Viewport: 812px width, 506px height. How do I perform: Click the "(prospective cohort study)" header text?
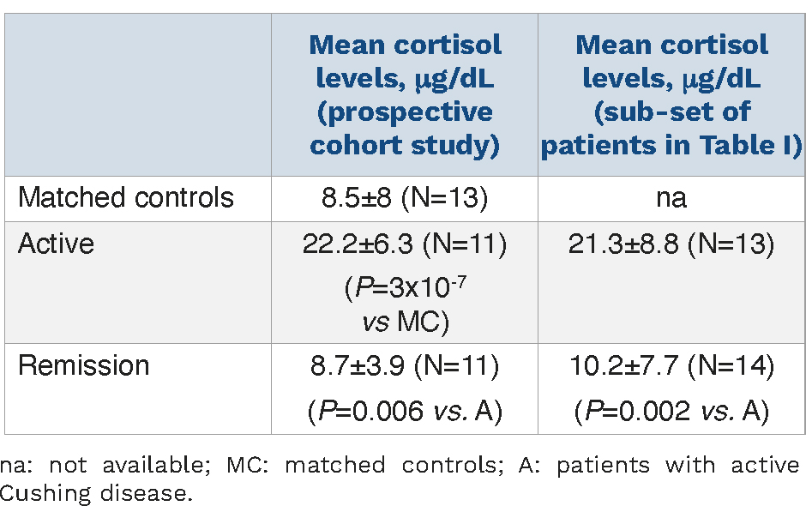pyautogui.click(x=404, y=128)
